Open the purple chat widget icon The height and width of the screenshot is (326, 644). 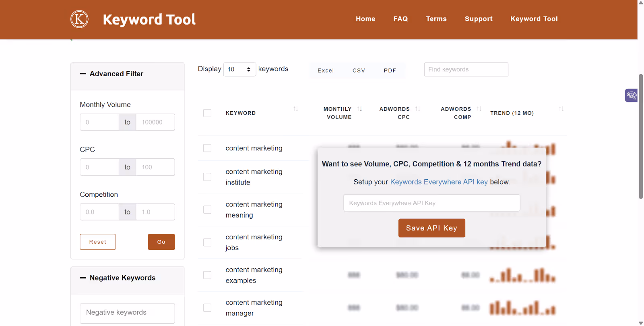point(631,96)
